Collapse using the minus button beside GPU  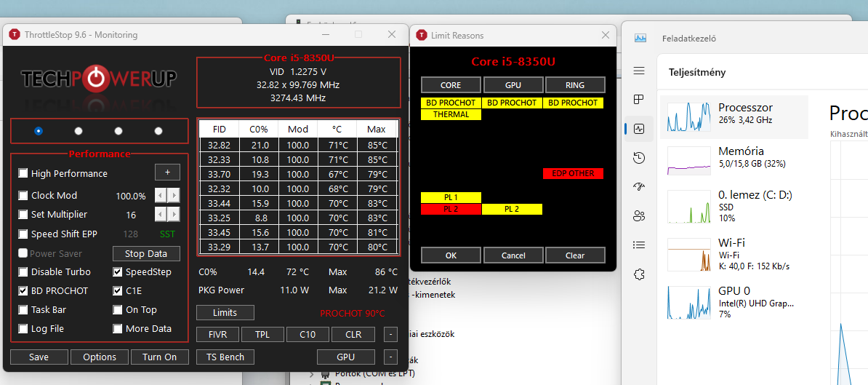tap(390, 357)
